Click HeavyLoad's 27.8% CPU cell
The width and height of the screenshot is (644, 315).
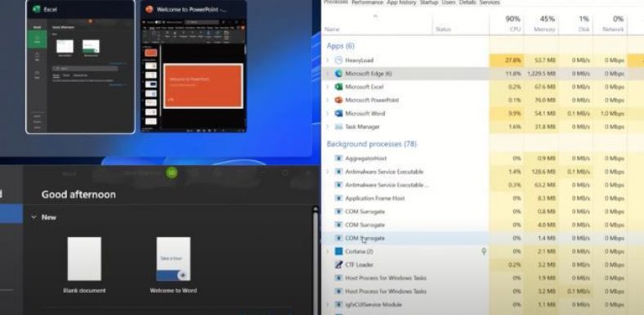[507, 61]
